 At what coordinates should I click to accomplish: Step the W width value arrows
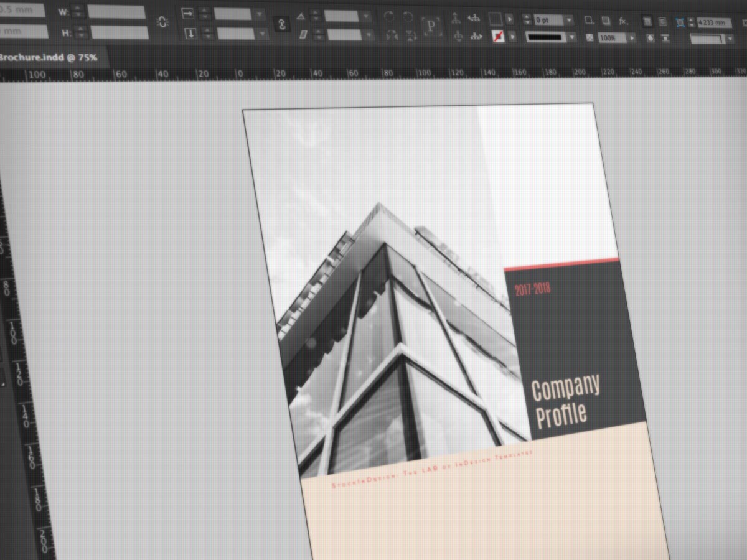[78, 11]
